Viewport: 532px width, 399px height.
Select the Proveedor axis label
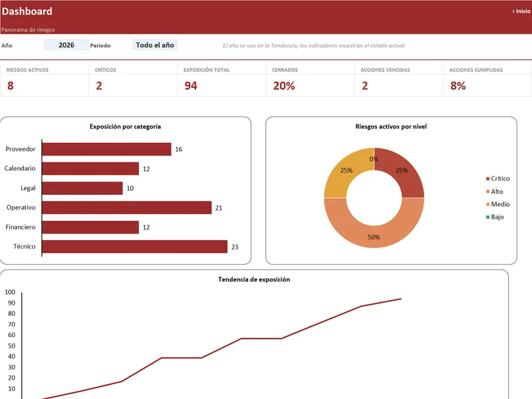pos(21,149)
